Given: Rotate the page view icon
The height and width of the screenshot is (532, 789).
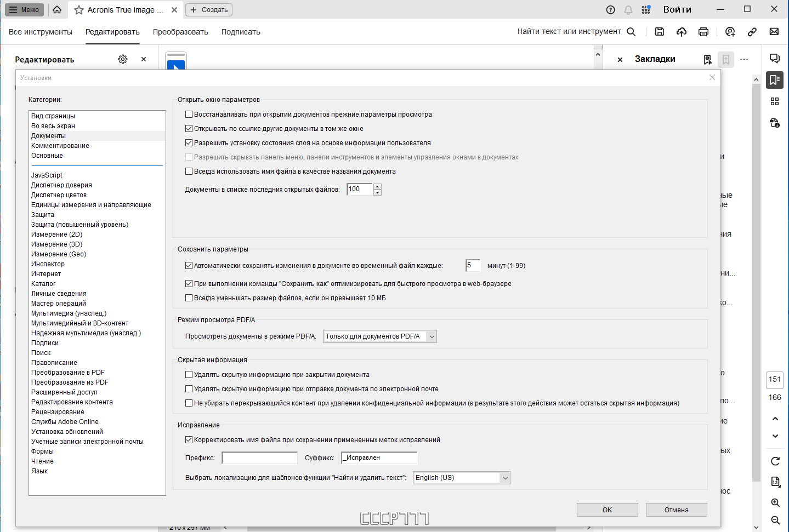Looking at the screenshot, I should [x=775, y=461].
